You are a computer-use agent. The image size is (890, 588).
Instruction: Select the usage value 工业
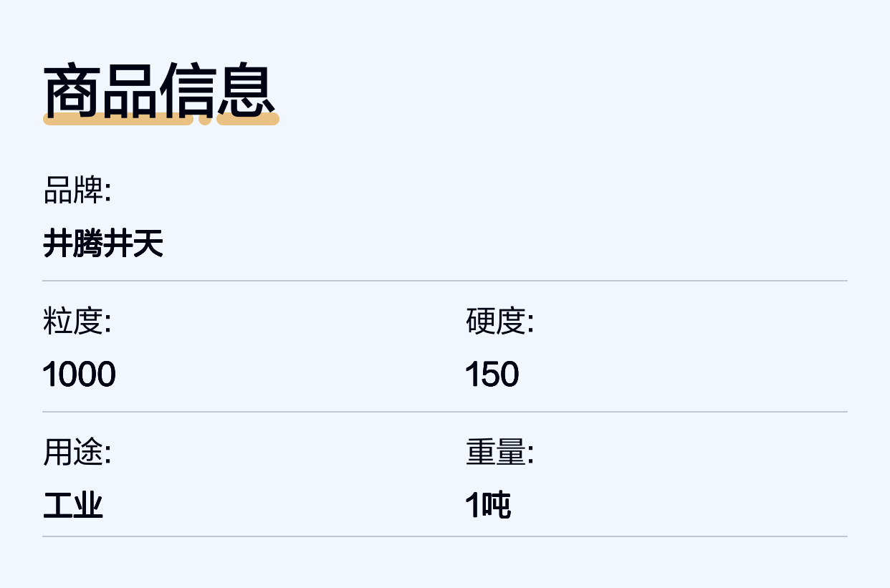(73, 506)
